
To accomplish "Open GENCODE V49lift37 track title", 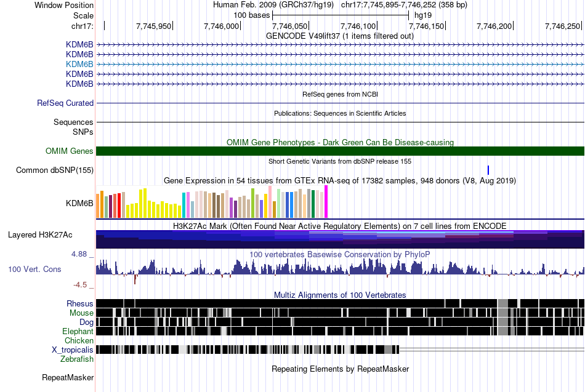I will (340, 36).
